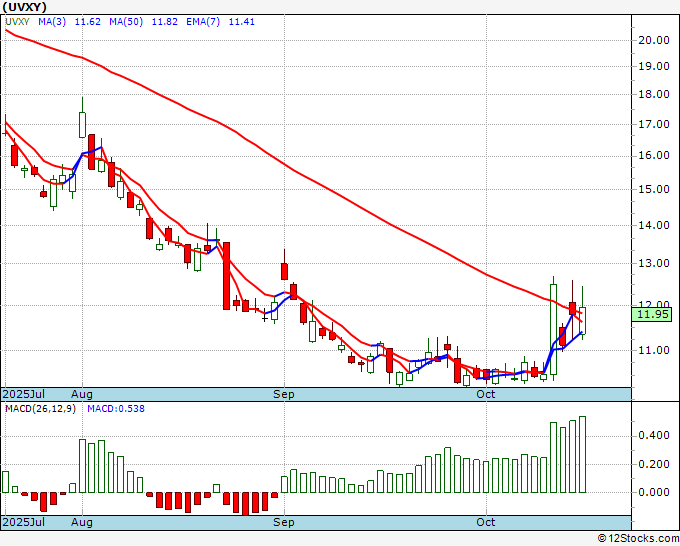This screenshot has height=546, width=680.
Task: Click the 11.00 price axis label
Action: pos(654,350)
